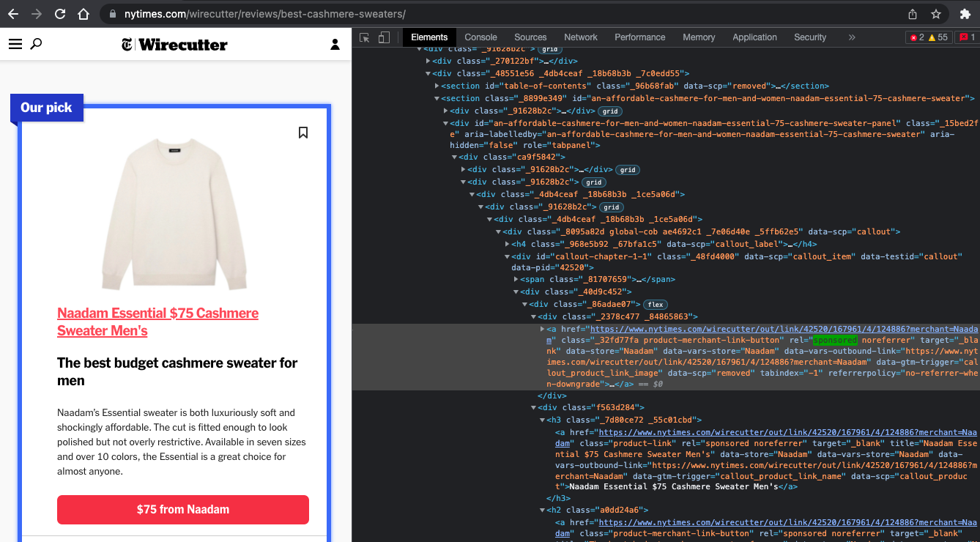Open the Wirecutter account profile icon
980x542 pixels.
pyautogui.click(x=335, y=44)
